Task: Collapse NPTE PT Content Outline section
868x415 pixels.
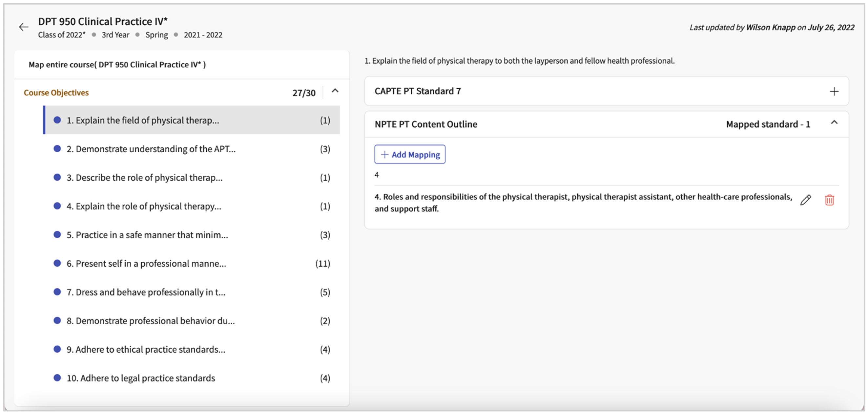Action: 834,123
